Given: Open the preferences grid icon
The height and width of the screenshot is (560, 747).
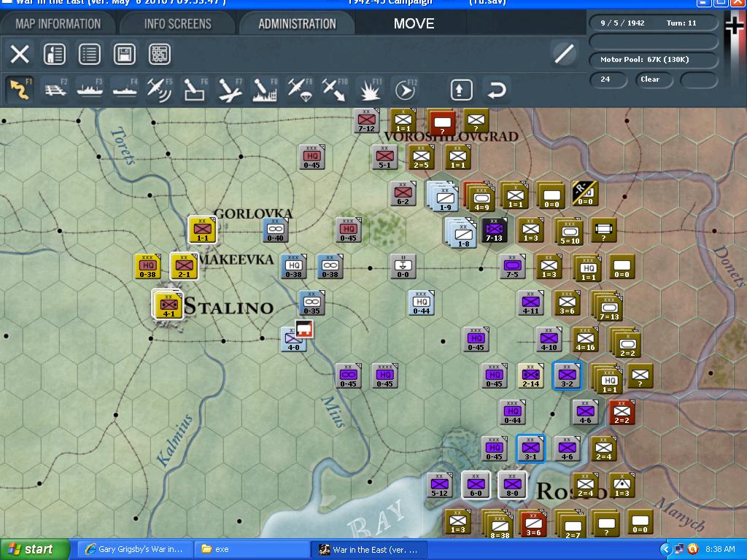Looking at the screenshot, I should (x=160, y=54).
